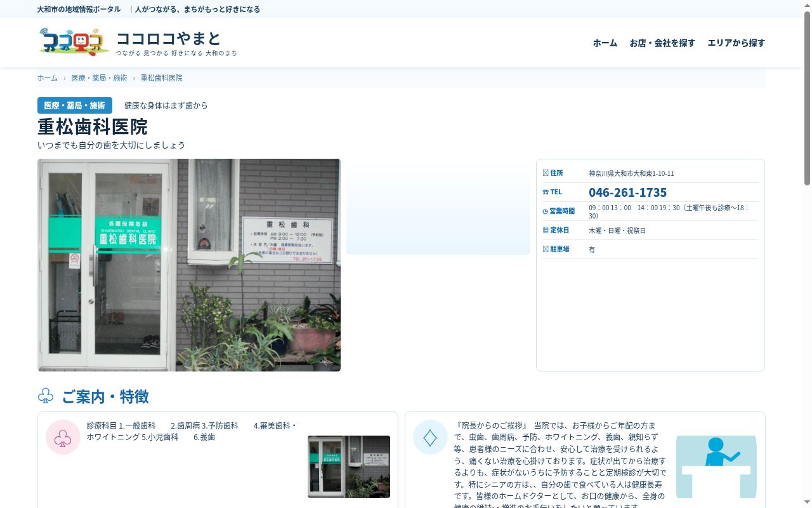Image resolution: width=812 pixels, height=508 pixels.
Task: Open the 医療・薬局・施術 breadcrumb link
Action: [x=99, y=77]
